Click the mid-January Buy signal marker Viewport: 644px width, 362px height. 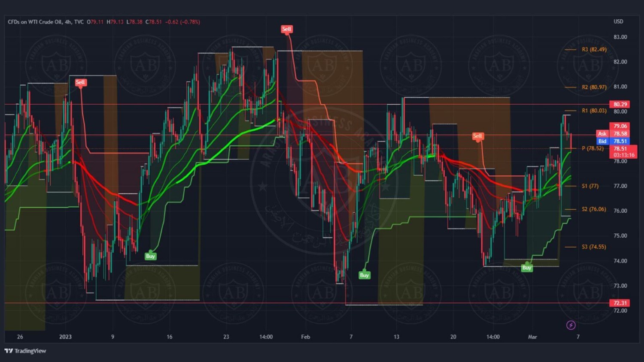[x=150, y=256]
